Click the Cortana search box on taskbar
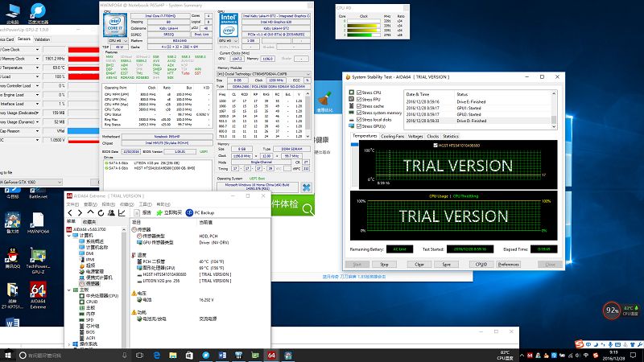This screenshot has height=362, width=644. (x=74, y=355)
